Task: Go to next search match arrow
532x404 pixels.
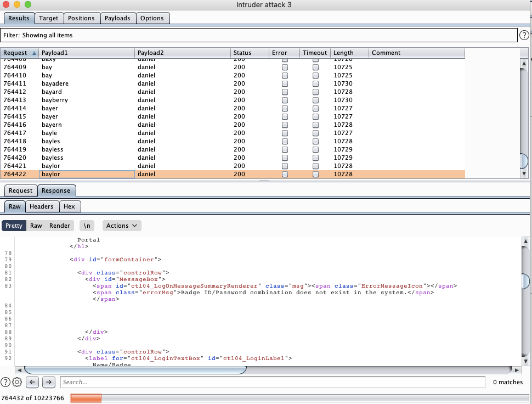Action: tap(49, 382)
